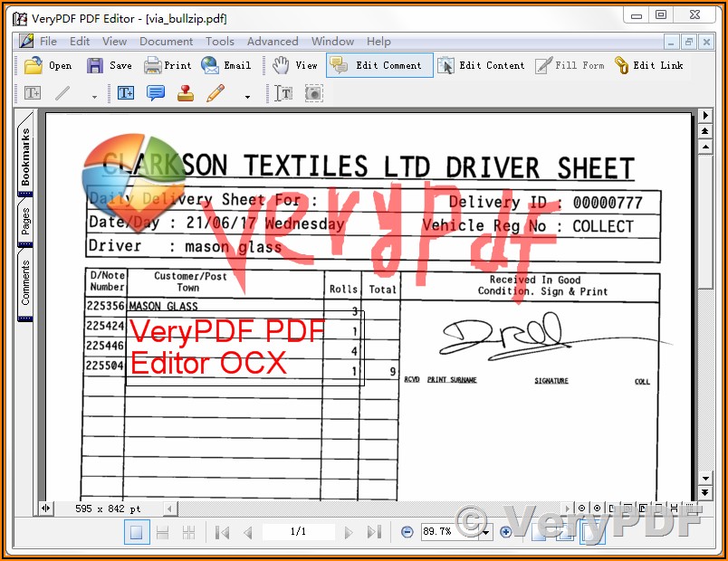Open the Document menu
Image resolution: width=728 pixels, height=561 pixels.
[x=167, y=42]
